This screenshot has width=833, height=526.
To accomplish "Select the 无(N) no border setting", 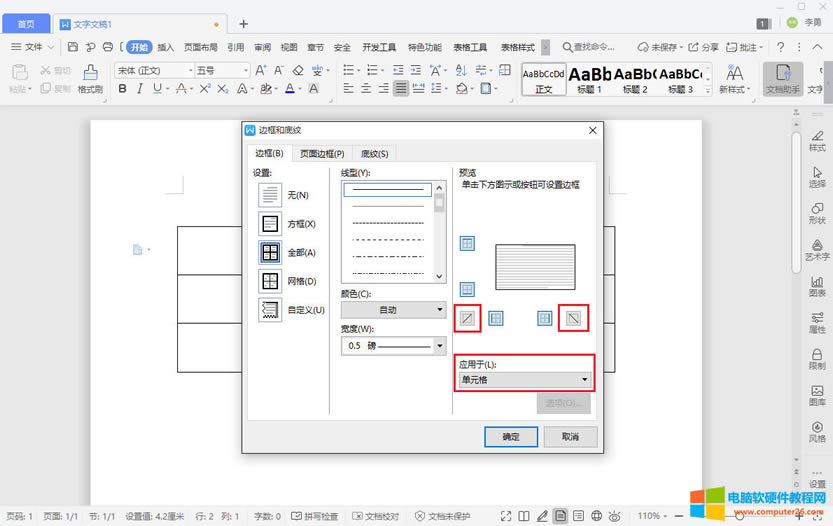I will click(270, 195).
